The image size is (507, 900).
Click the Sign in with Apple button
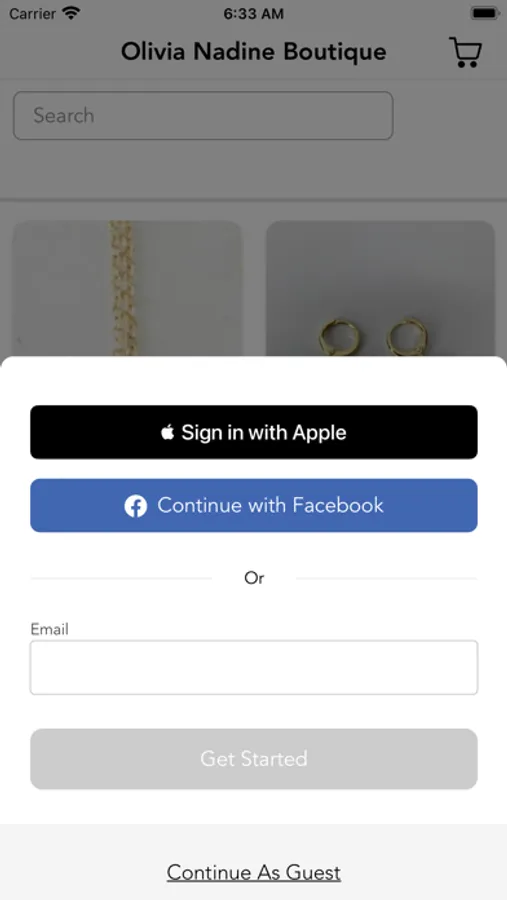pos(254,432)
